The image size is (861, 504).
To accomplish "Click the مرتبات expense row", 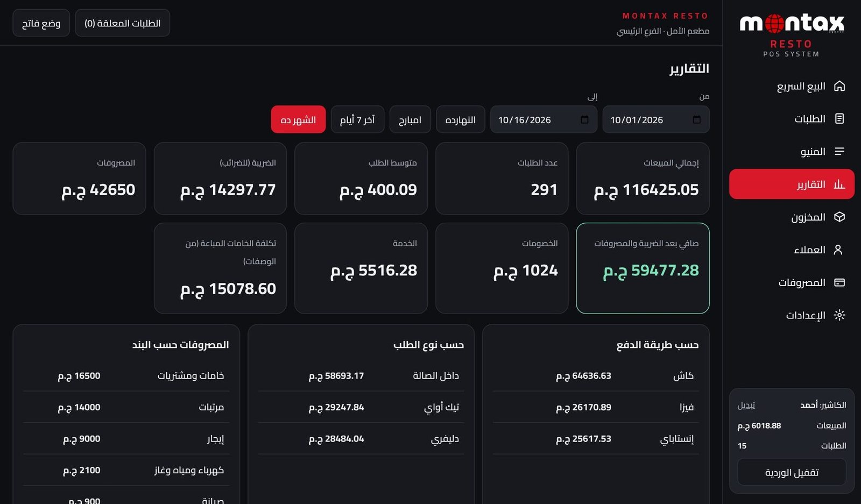I will click(x=126, y=407).
